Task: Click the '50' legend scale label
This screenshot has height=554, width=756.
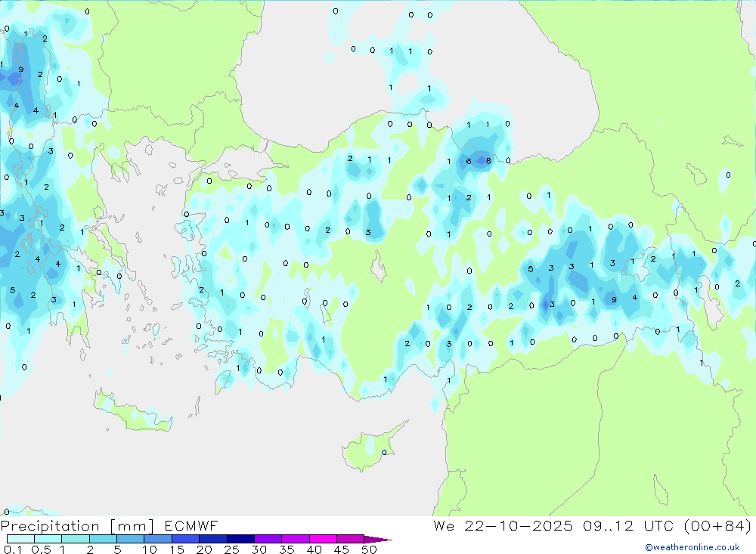Action: coord(369,549)
